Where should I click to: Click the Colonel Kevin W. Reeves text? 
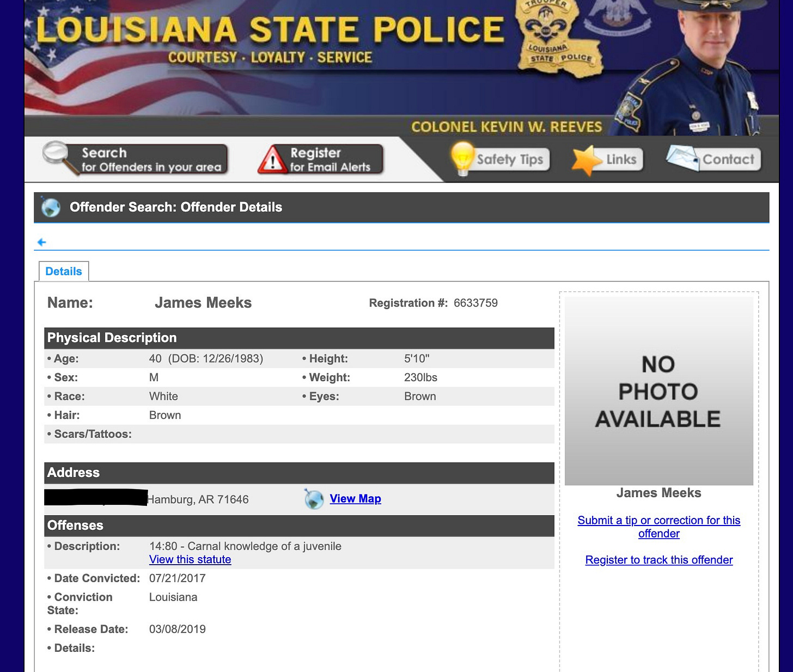pyautogui.click(x=507, y=127)
